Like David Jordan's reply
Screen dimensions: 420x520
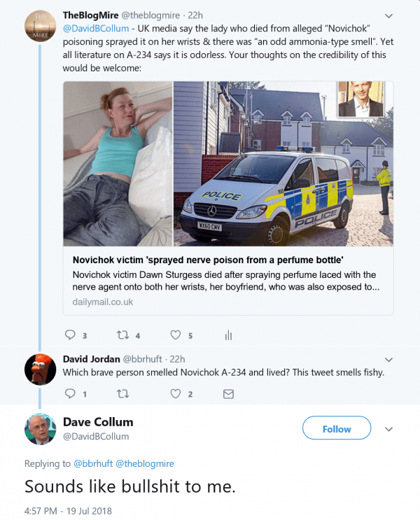tap(176, 394)
